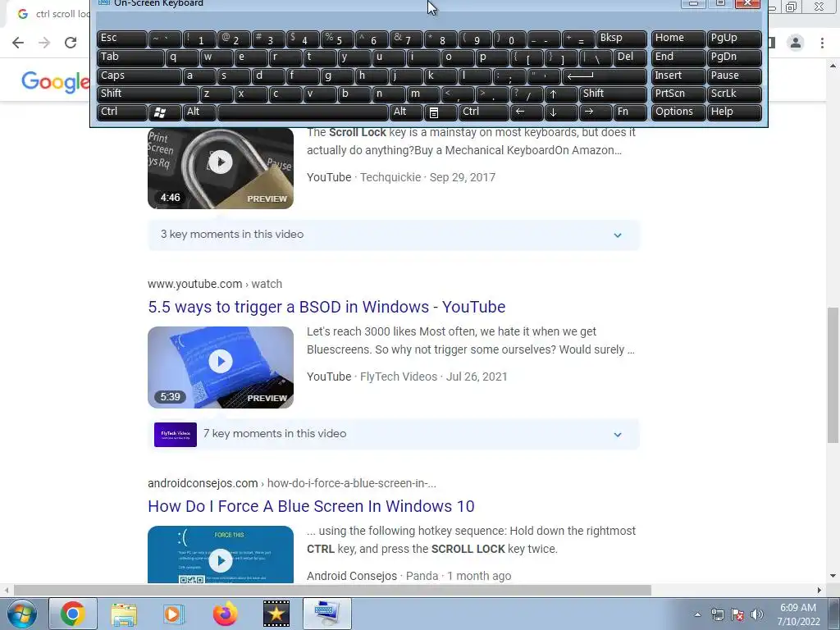
Task: Click the left Shift key
Action: pos(148,94)
